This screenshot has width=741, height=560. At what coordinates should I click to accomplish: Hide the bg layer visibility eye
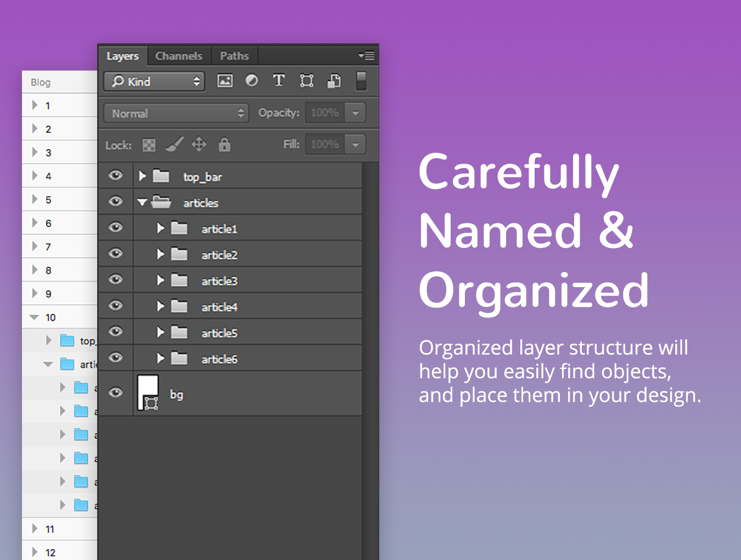pos(115,393)
